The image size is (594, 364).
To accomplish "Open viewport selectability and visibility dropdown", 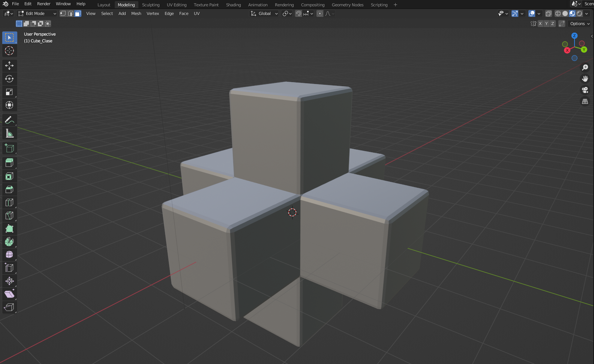I will point(503,13).
